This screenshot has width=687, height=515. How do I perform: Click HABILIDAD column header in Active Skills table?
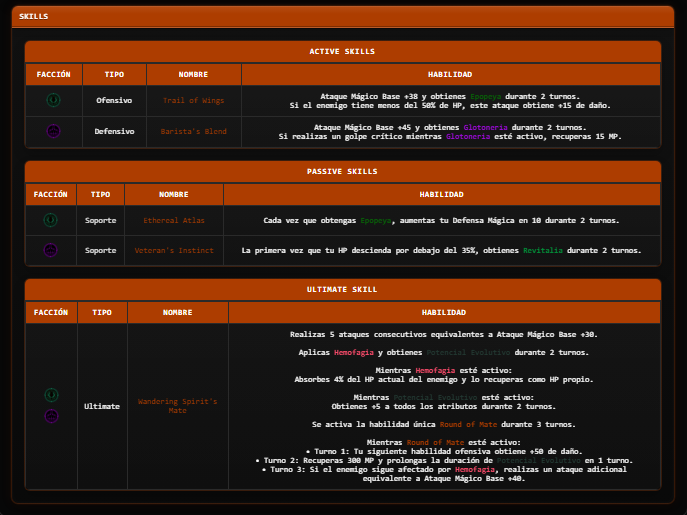point(450,75)
